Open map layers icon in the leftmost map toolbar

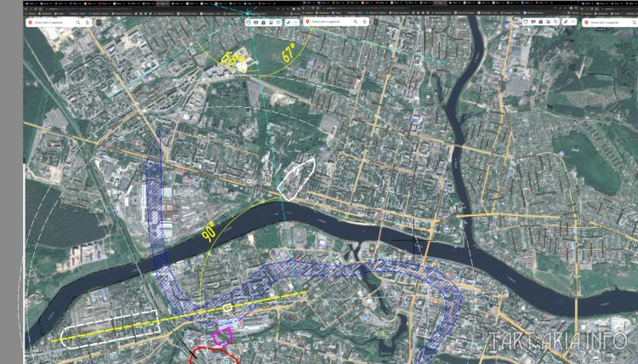coord(278,22)
